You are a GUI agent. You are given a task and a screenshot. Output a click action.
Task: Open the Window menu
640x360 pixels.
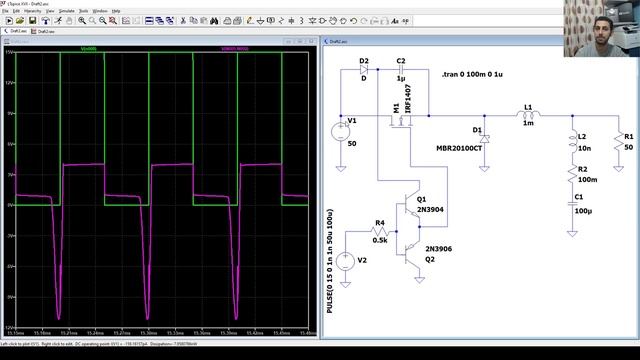pos(100,11)
